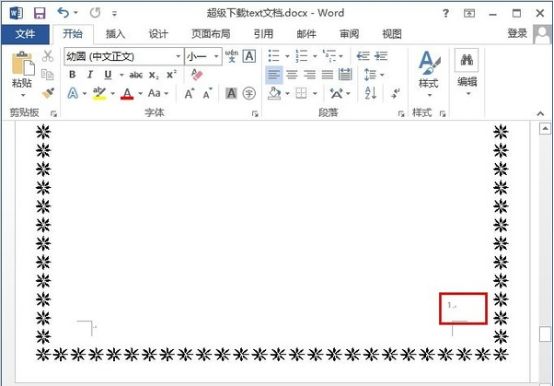Apply yellow text highlight color
This screenshot has width=554, height=386.
point(99,93)
